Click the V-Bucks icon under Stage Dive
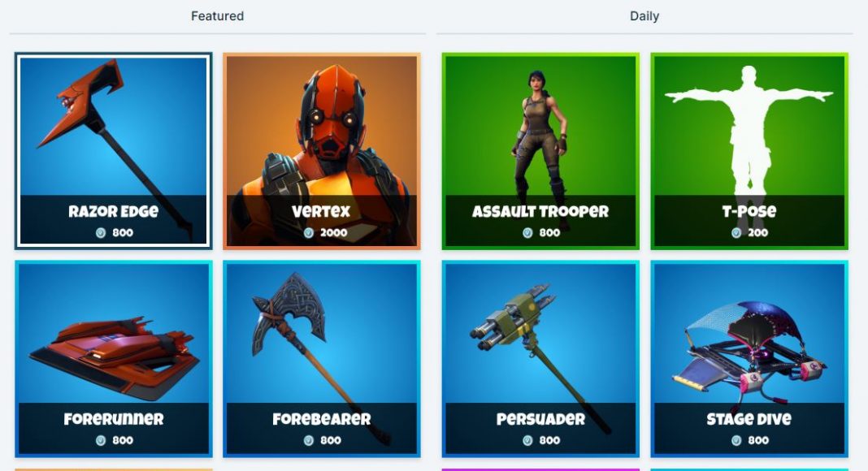 pos(736,441)
